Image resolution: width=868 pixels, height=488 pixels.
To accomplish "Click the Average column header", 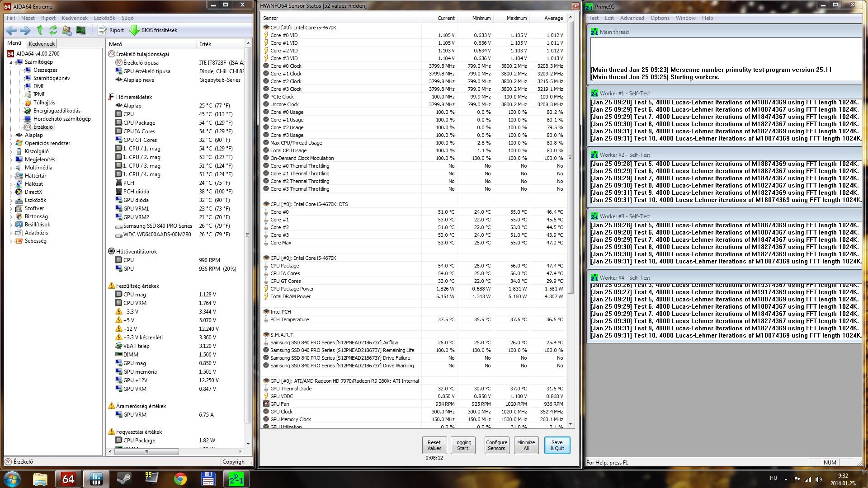I will (547, 18).
